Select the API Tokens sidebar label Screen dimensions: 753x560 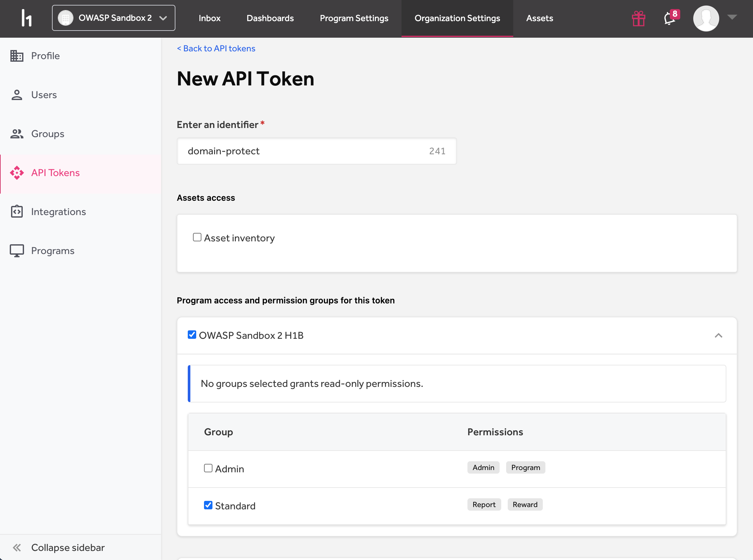coord(56,173)
